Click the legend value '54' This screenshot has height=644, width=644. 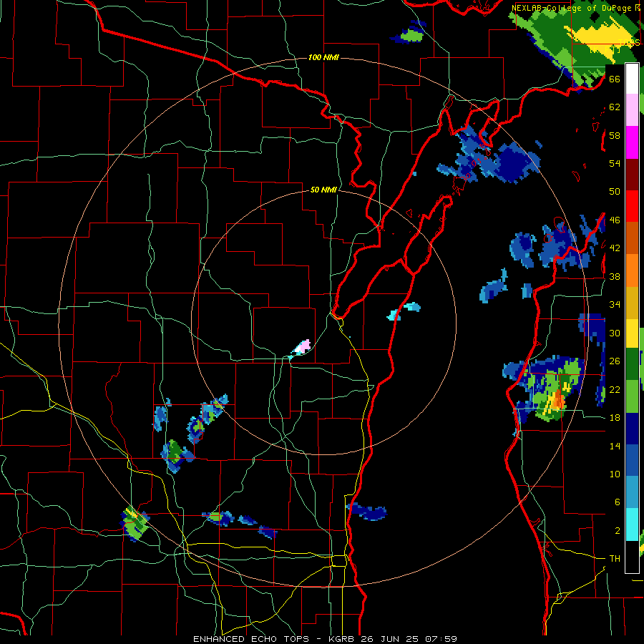(615, 163)
